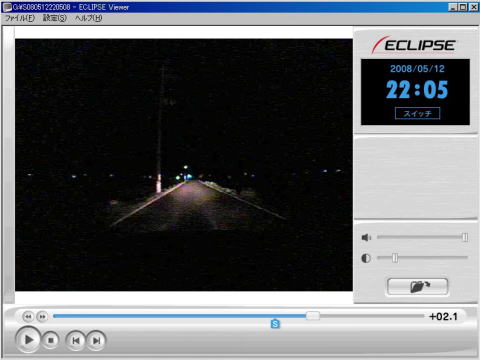This screenshot has height=360, width=480.
Task: Click the small rewind icon
Action: click(x=28, y=316)
